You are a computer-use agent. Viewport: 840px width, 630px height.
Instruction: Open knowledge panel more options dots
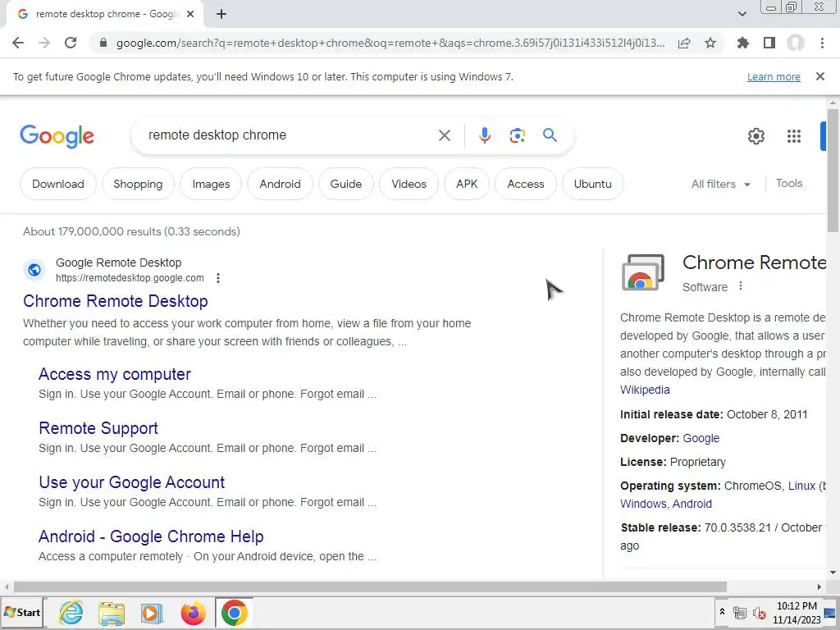pos(741,286)
